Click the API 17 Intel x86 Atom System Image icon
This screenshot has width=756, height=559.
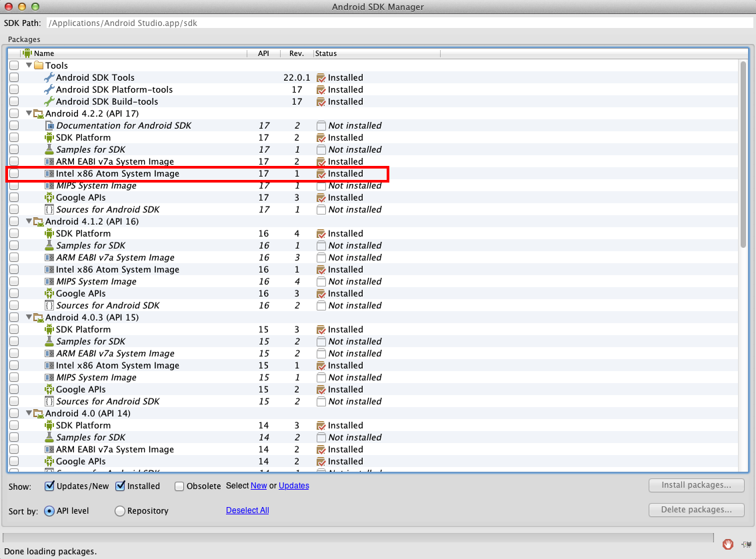pos(49,173)
